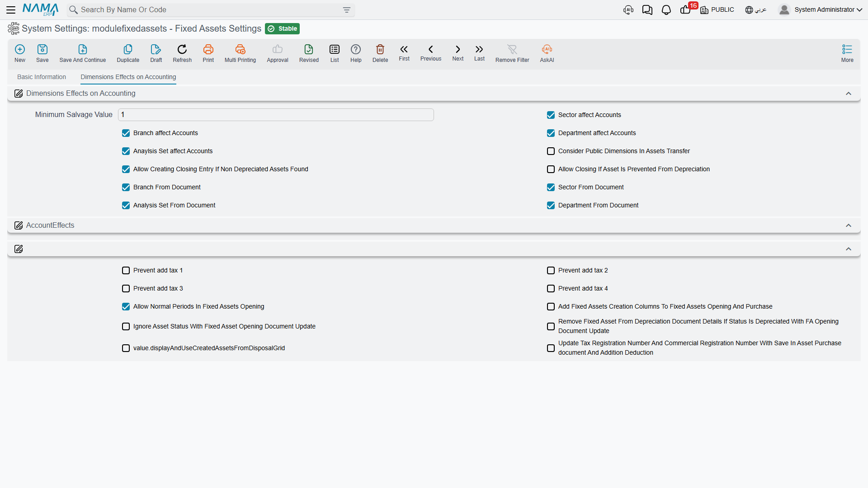Toggle Department From Document checkbox
Image resolution: width=868 pixels, height=488 pixels.
551,206
